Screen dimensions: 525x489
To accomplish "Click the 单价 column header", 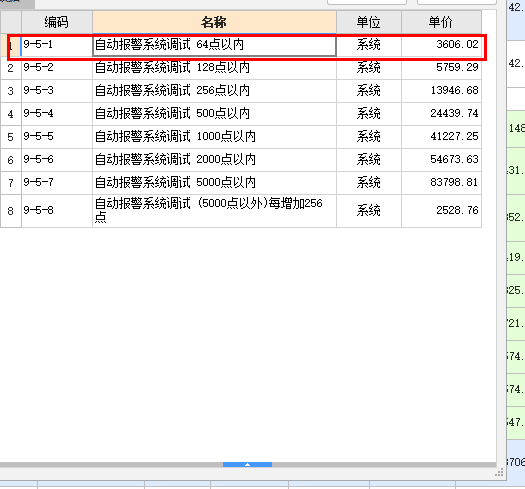I will pos(441,22).
